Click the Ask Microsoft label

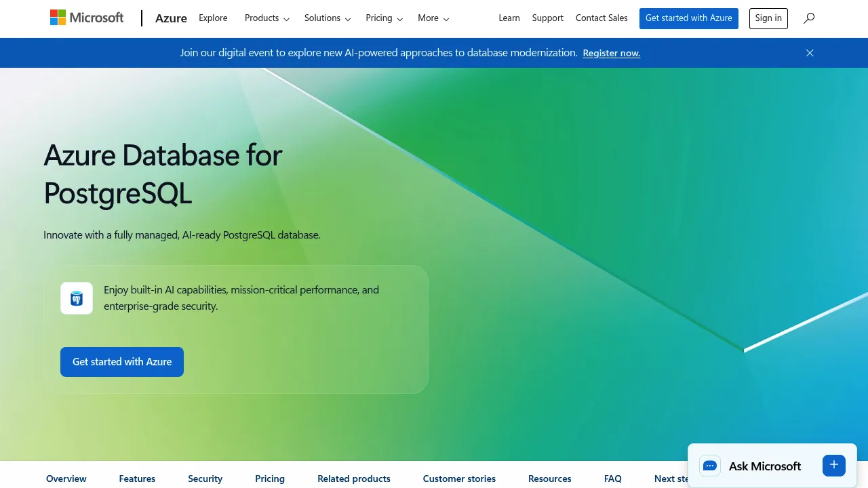pos(765,466)
